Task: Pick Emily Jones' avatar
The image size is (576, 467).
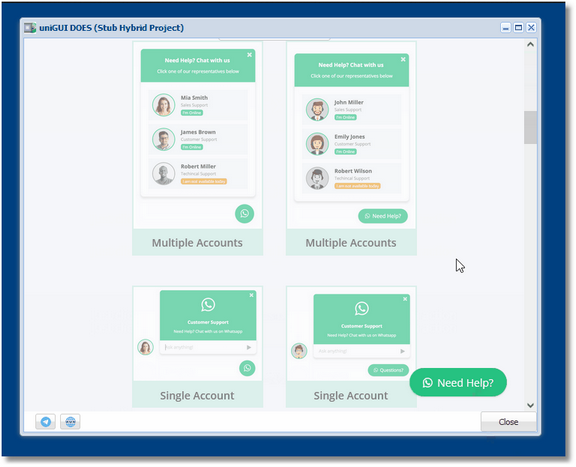Action: pos(317,144)
